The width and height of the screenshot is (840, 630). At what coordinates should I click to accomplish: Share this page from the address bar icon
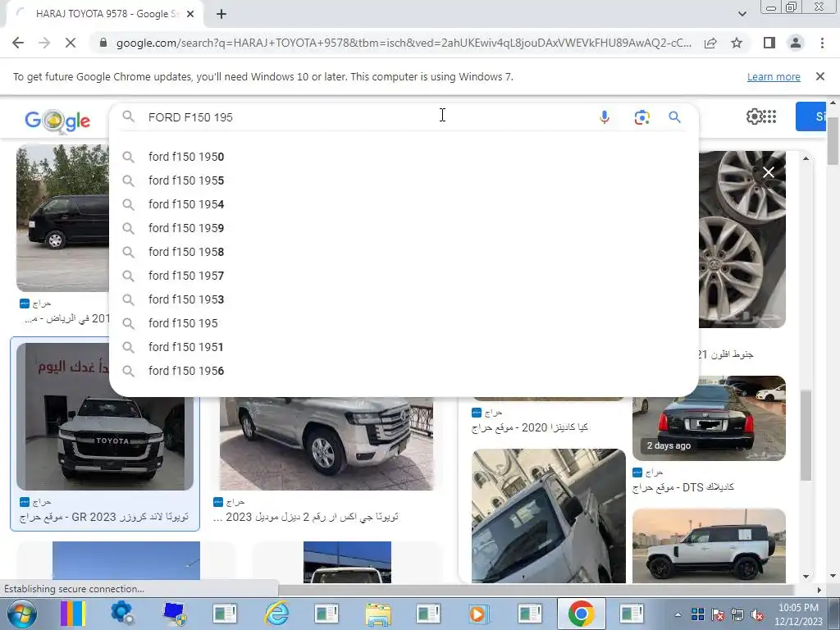coord(710,43)
